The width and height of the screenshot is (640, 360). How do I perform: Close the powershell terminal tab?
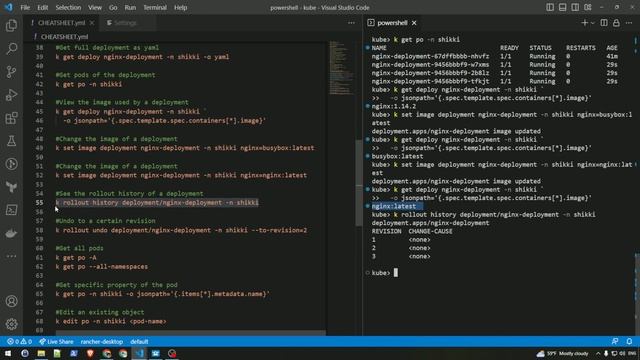pos(414,23)
